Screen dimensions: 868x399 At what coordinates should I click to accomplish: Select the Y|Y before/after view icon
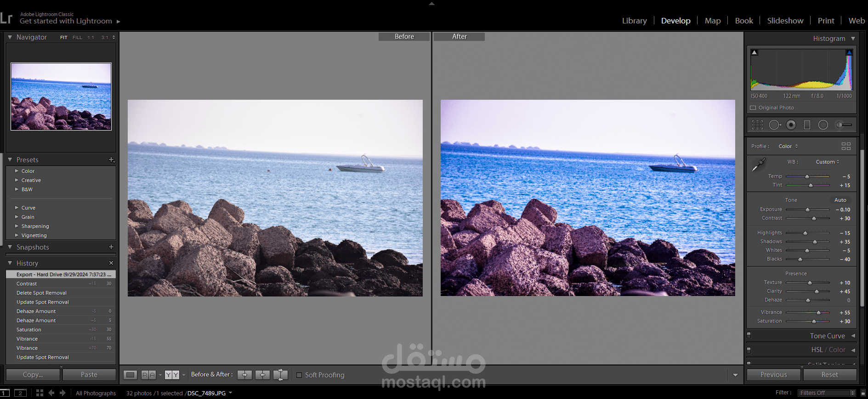tap(172, 375)
